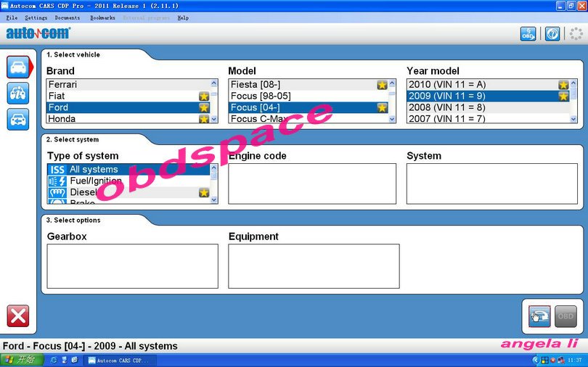Select Ford in the Brand list
Image resolution: width=588 pixels, height=367 pixels.
pos(128,107)
